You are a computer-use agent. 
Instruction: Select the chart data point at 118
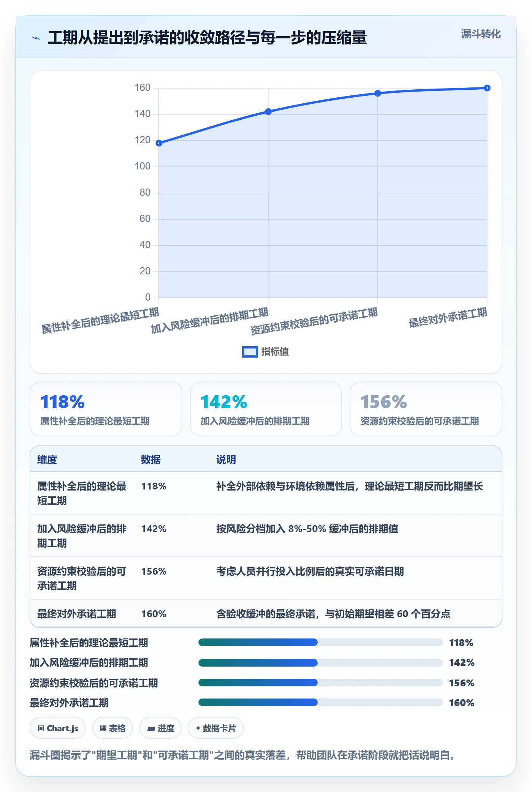(159, 143)
